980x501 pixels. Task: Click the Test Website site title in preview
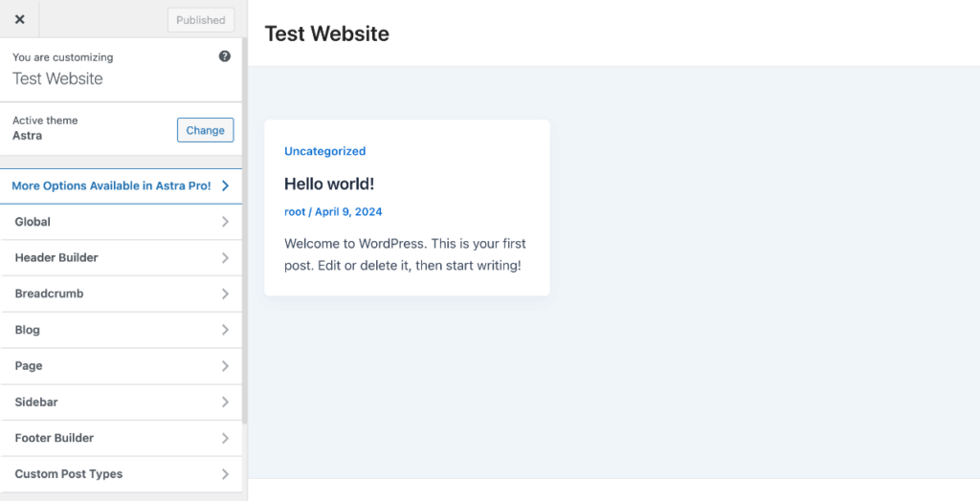[327, 33]
